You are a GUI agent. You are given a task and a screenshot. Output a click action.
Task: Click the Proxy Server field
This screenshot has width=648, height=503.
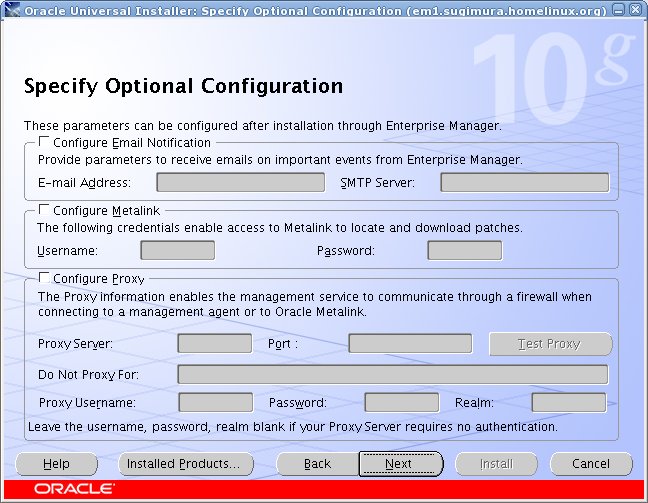click(x=215, y=343)
